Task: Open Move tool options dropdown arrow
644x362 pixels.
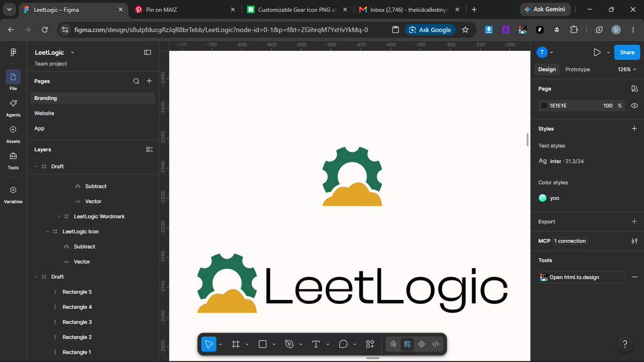Action: (221, 344)
